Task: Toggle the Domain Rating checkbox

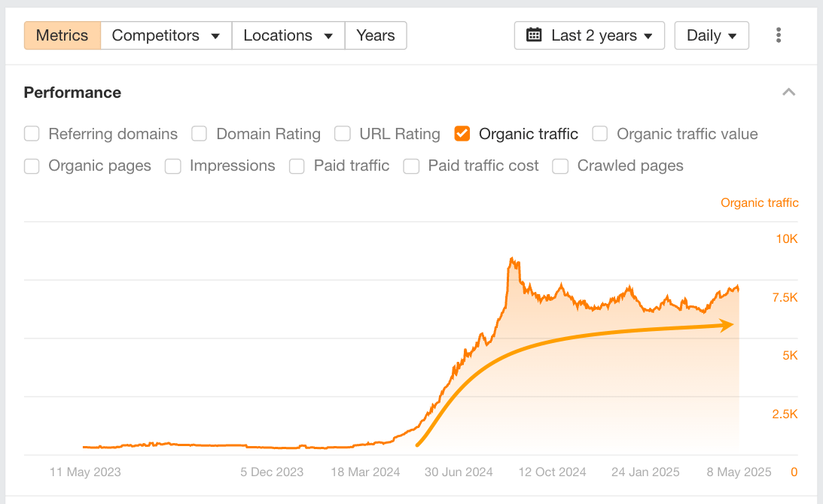Action: [x=199, y=134]
